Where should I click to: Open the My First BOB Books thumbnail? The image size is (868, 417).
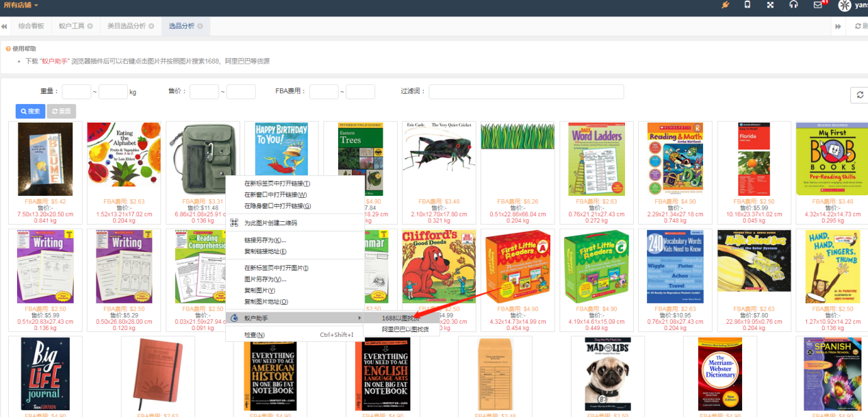pos(832,159)
